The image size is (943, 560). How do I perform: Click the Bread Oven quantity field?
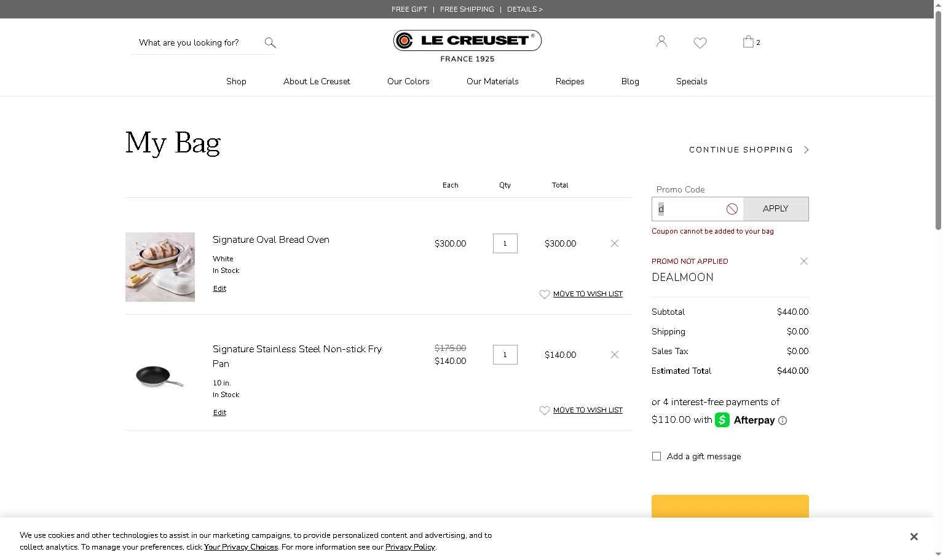(x=505, y=243)
